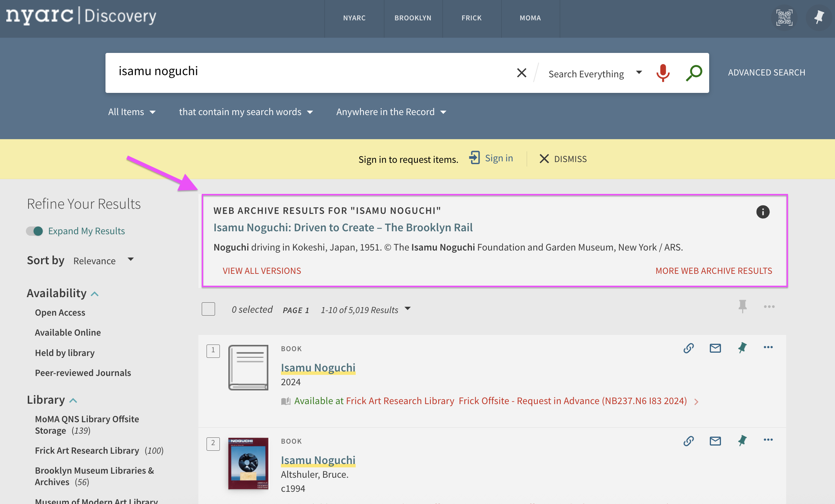Check the select-all results checkbox
The image size is (835, 504).
(208, 309)
